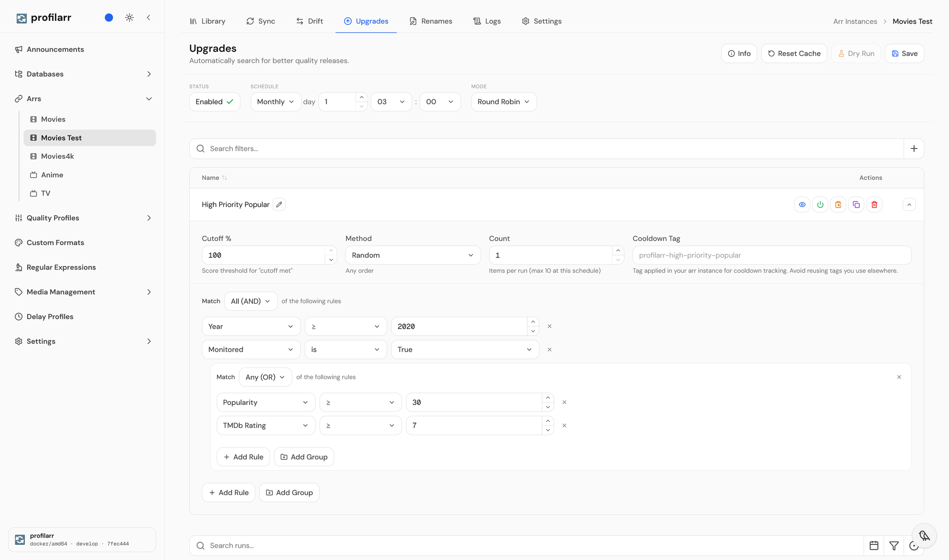This screenshot has width=949, height=560.
Task: Click the funnel filter icon near Search runs
Action: tap(894, 546)
